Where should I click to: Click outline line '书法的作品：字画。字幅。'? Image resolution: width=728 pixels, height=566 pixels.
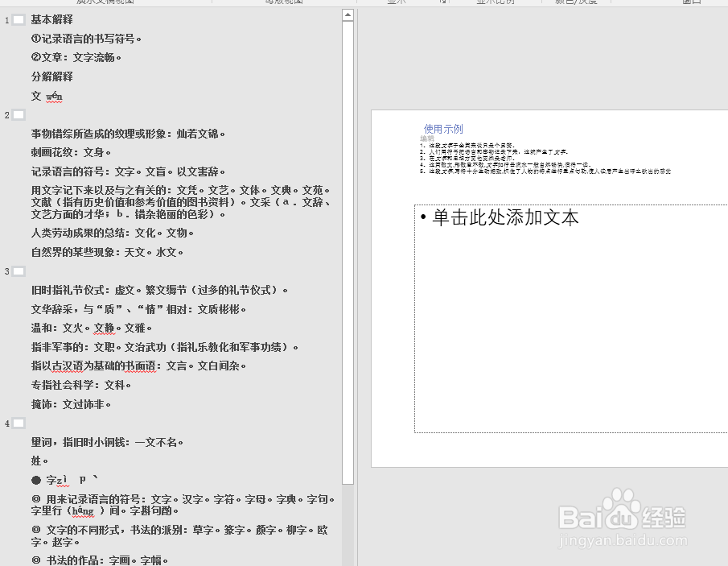[x=100, y=560]
